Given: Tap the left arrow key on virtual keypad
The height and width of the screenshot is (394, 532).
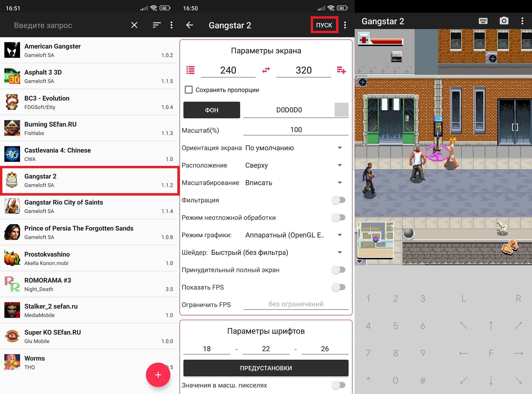Looking at the screenshot, I should tap(464, 353).
